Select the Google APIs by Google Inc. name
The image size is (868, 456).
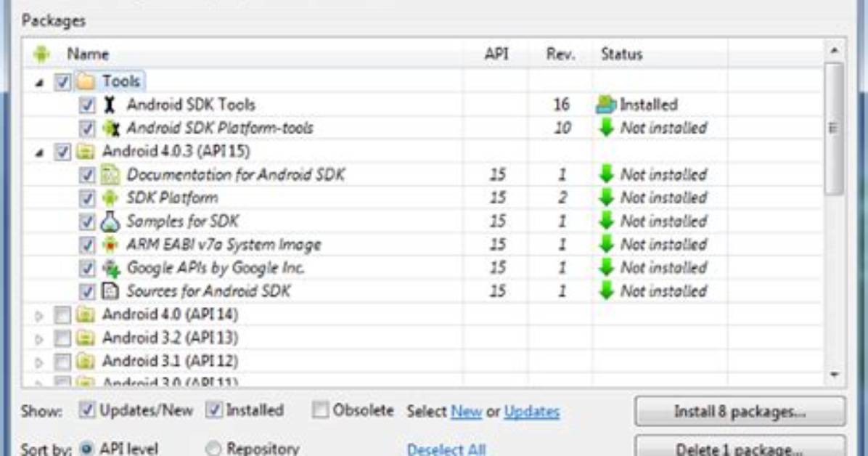point(216,268)
